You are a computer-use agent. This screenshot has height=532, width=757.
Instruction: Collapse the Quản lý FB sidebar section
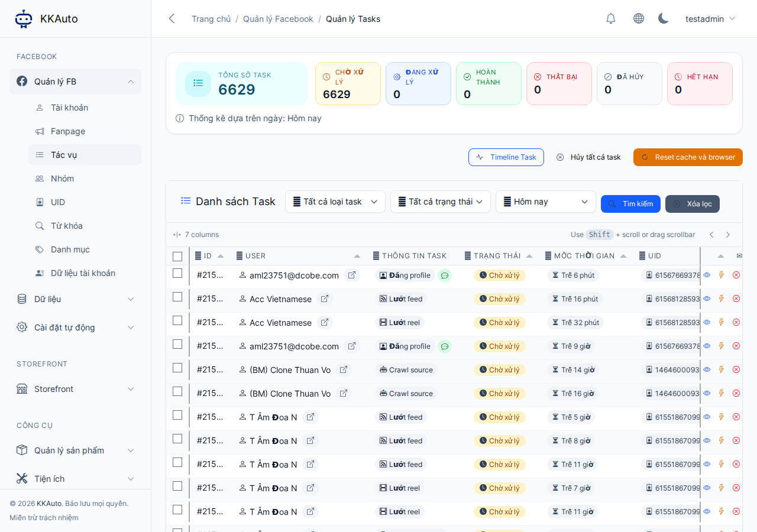coord(75,82)
